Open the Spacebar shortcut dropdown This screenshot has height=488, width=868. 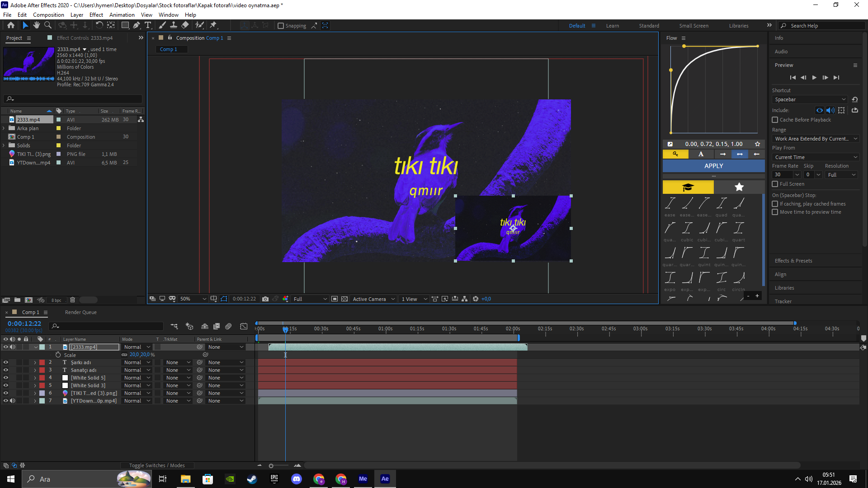coord(810,99)
